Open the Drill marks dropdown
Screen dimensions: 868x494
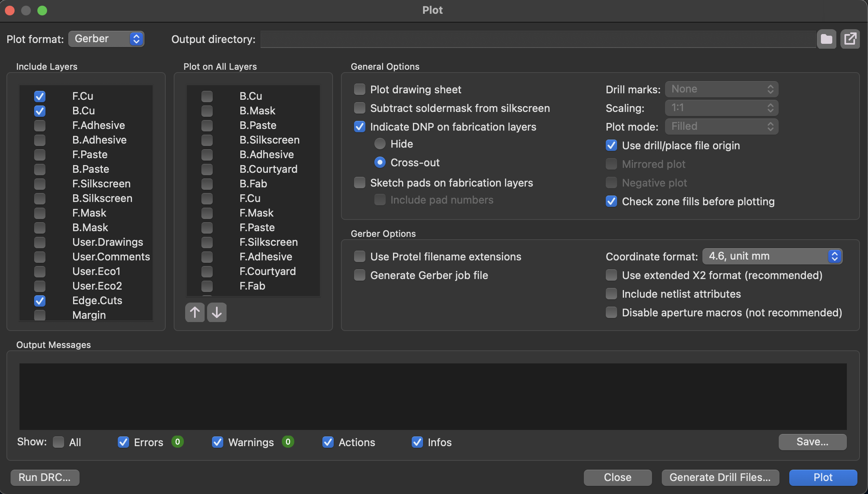point(721,89)
